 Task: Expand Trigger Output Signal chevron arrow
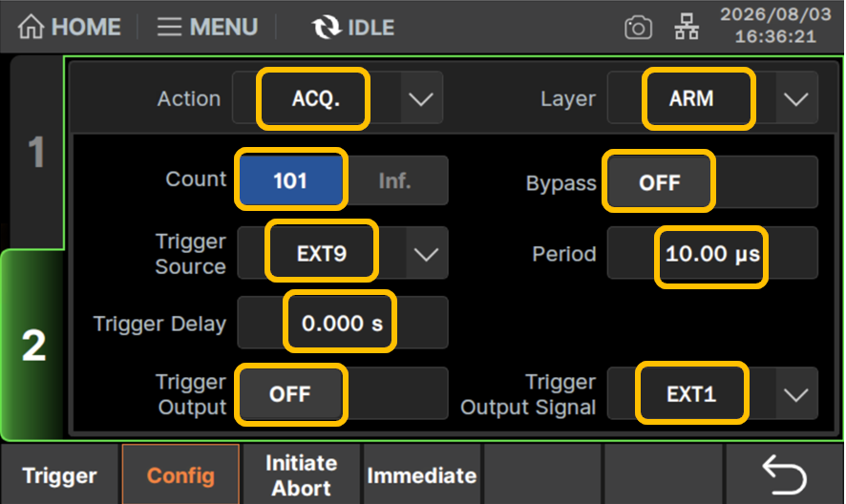795,394
